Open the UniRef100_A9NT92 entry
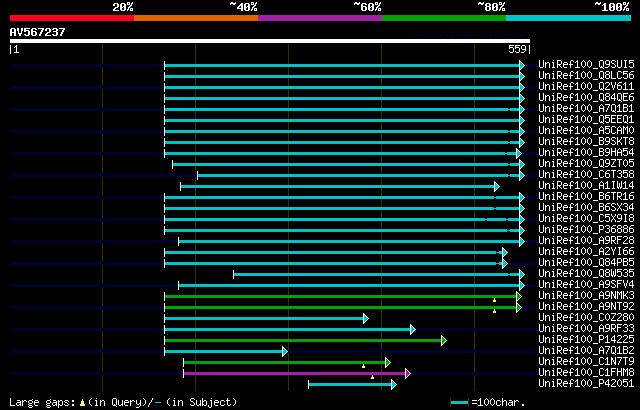 coord(586,307)
